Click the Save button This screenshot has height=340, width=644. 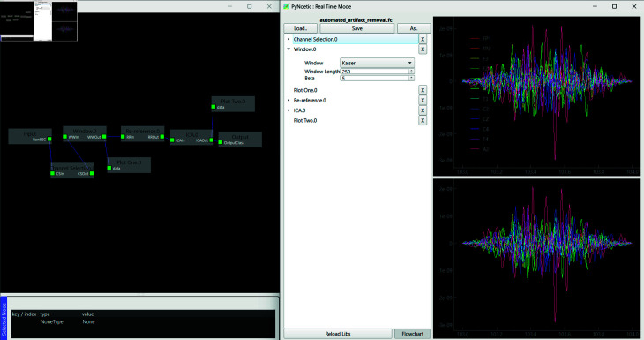point(357,28)
